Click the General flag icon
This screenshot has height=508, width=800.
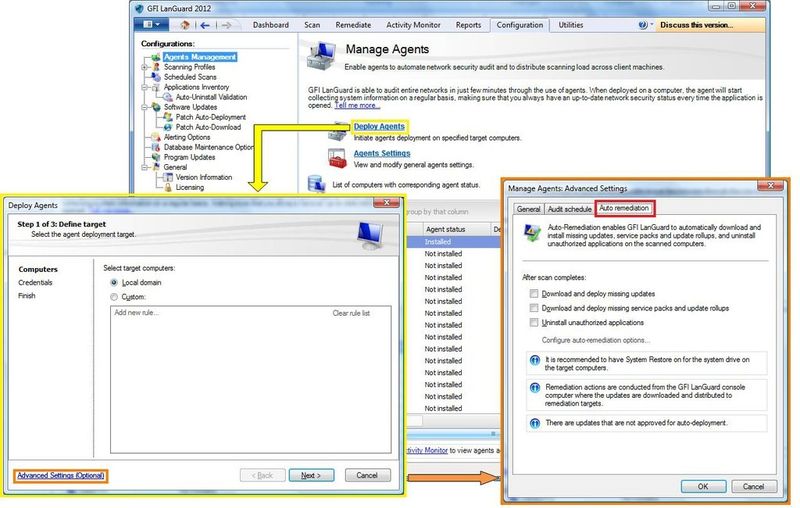[x=156, y=167]
